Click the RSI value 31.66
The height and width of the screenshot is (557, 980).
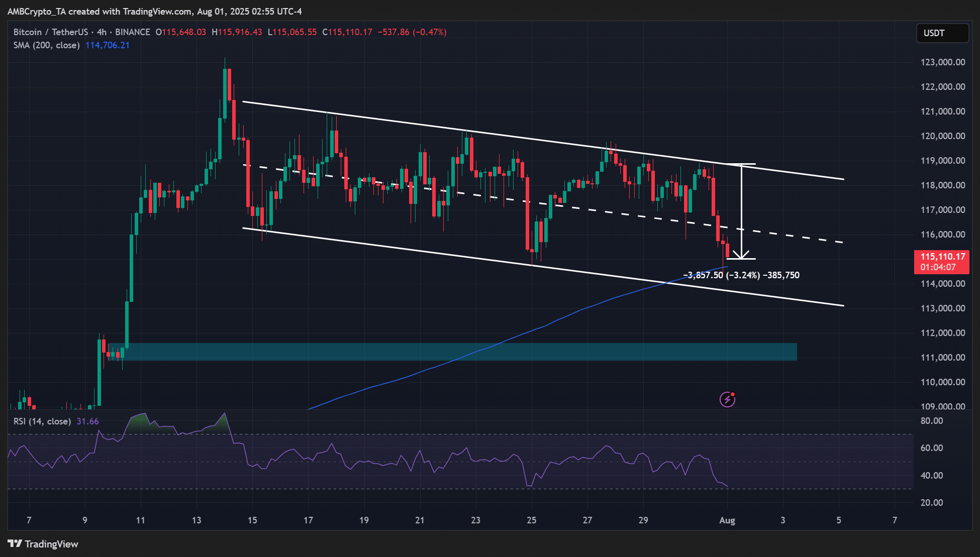(87, 421)
